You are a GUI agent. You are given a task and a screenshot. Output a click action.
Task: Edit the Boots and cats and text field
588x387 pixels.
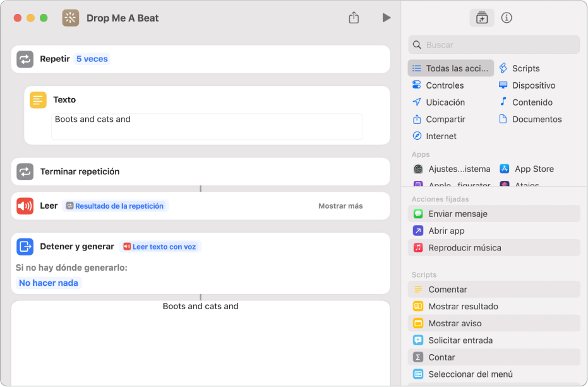click(x=207, y=126)
